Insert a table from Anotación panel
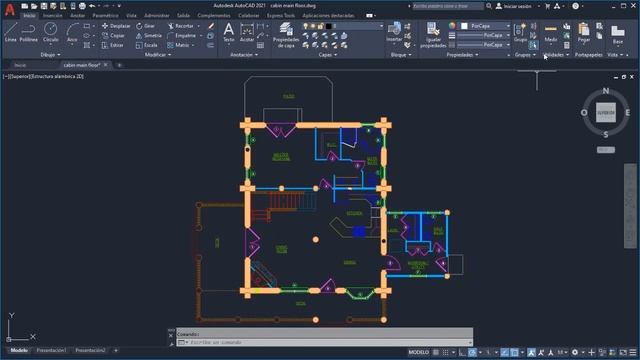The image size is (640, 360). pos(260,45)
